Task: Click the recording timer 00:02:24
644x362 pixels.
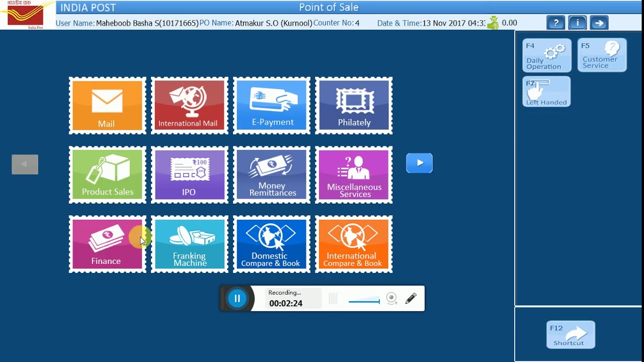Action: [286, 303]
